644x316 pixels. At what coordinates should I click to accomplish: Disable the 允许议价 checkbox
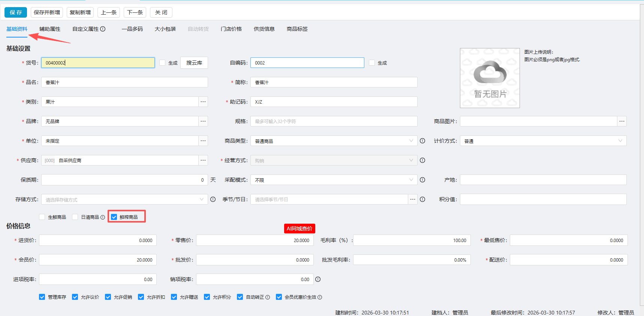[x=75, y=297]
